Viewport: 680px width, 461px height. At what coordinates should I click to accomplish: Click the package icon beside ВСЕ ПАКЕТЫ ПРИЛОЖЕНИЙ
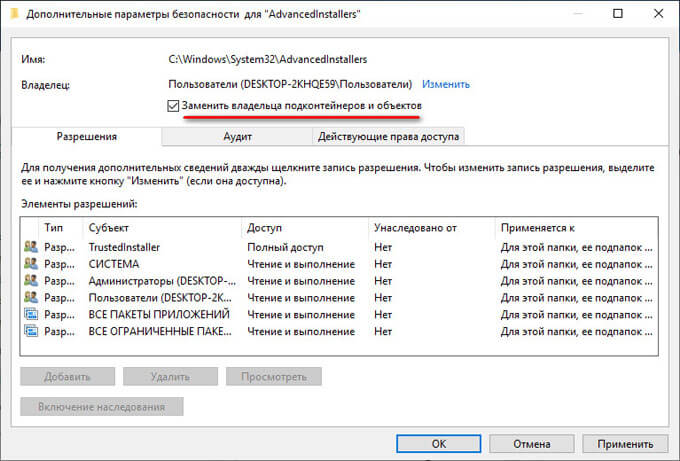coord(31,314)
